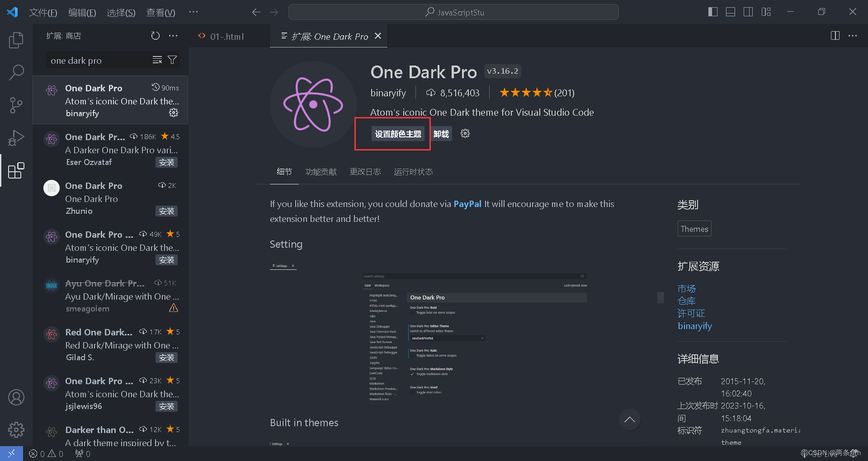Click publisher name binaryify in header
The width and height of the screenshot is (868, 461).
(x=388, y=93)
